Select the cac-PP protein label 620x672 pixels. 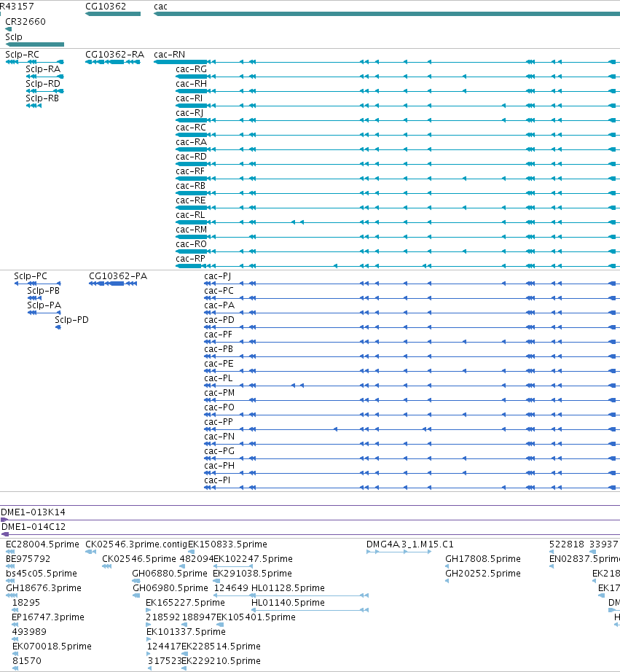[219, 422]
